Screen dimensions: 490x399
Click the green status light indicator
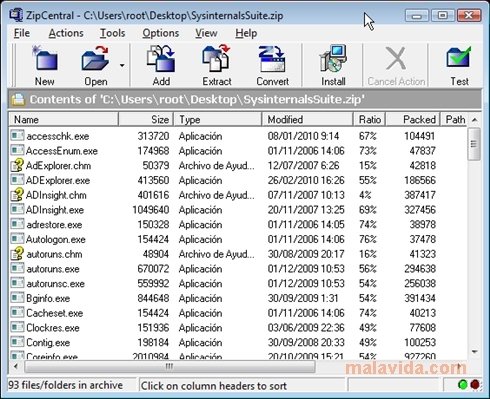click(x=463, y=385)
